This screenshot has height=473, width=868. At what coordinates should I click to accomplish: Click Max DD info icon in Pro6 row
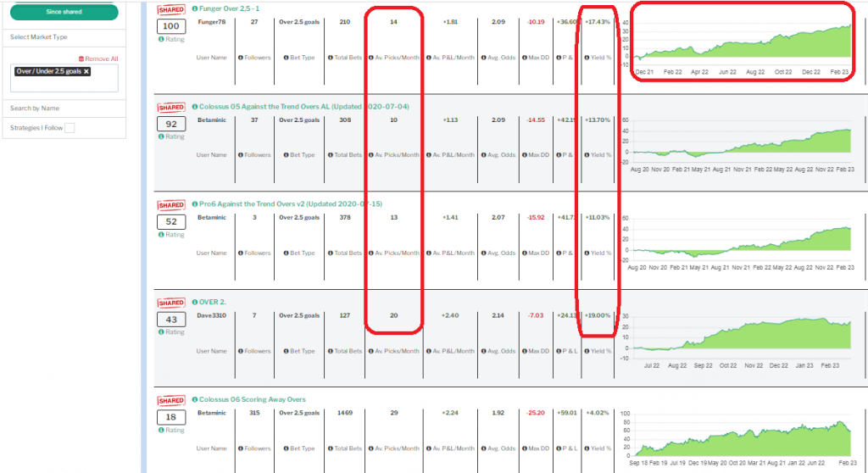[525, 253]
